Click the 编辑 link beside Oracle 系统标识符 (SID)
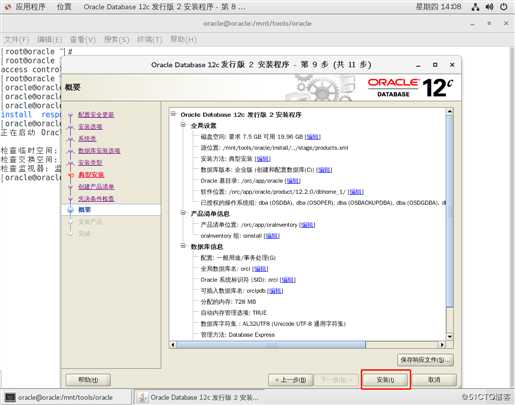 coord(288,280)
